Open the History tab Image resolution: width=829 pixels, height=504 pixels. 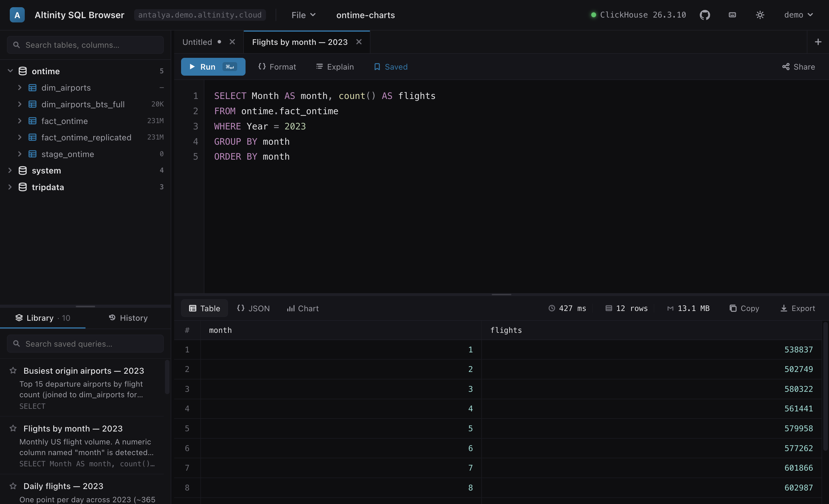click(x=128, y=318)
